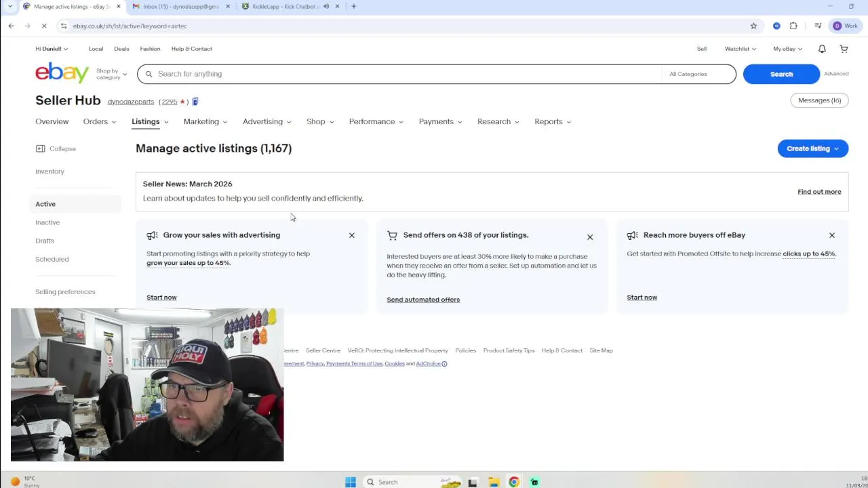Open File Explorer from the taskbar
This screenshot has height=488, width=868.
pyautogui.click(x=494, y=482)
